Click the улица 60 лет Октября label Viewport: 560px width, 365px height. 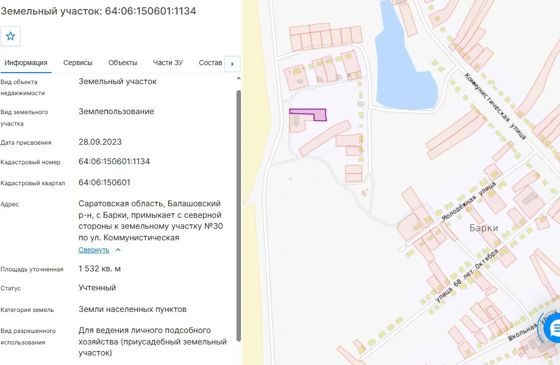466,275
